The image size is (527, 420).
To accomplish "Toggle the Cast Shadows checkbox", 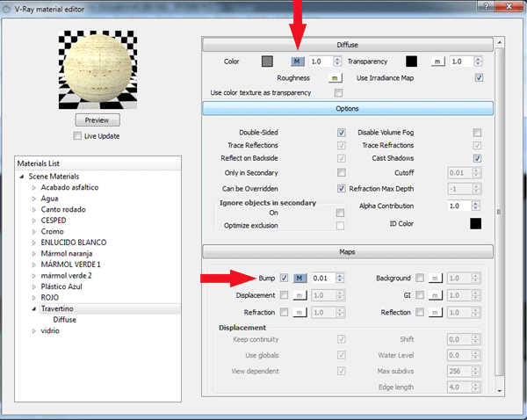I will 477,158.
